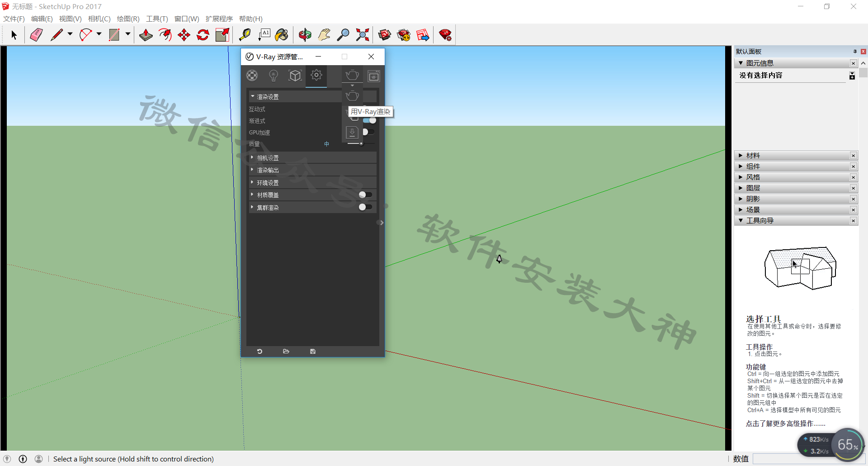The width and height of the screenshot is (868, 466).
Task: Open V-Ray materials tab
Action: pos(252,76)
